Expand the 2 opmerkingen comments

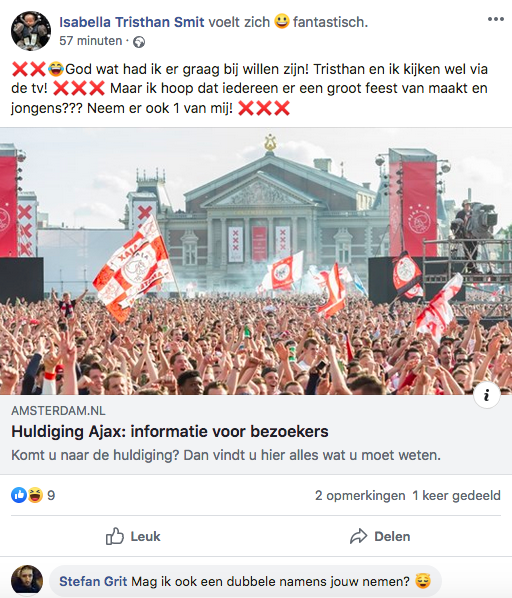[x=360, y=495]
